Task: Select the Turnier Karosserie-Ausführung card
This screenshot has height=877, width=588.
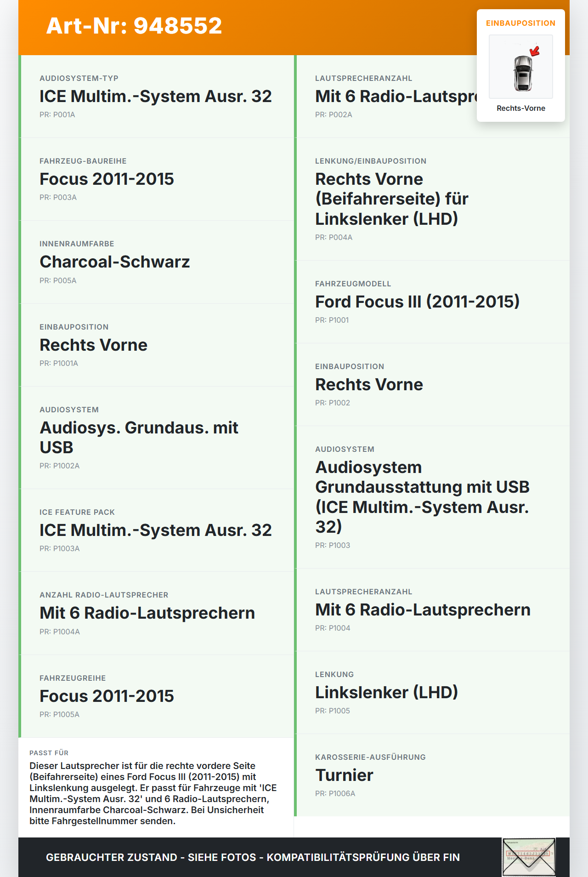Action: (432, 775)
